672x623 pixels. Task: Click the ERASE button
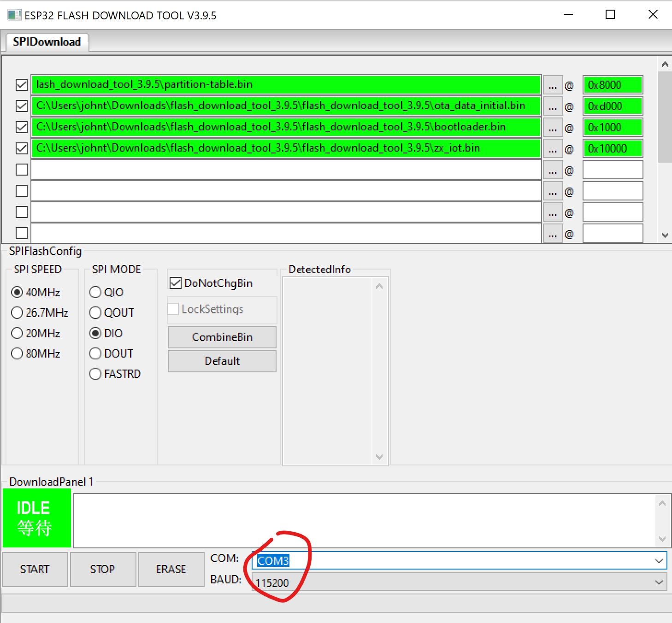tap(171, 570)
